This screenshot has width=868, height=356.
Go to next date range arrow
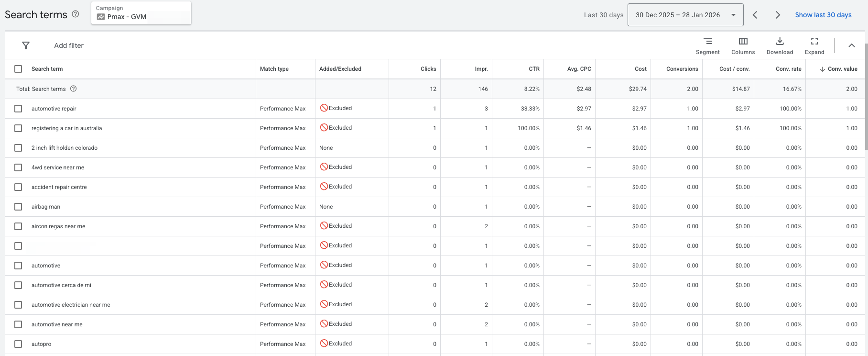pyautogui.click(x=778, y=15)
